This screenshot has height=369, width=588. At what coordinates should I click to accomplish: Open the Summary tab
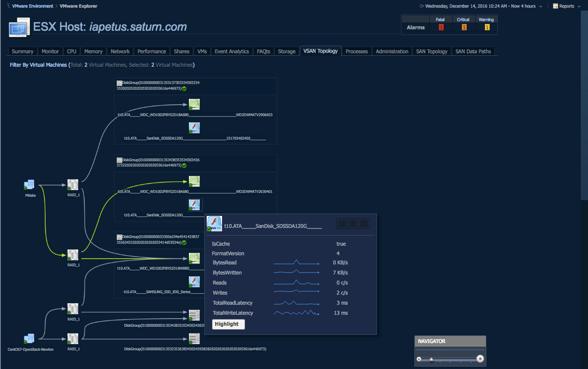(x=23, y=51)
